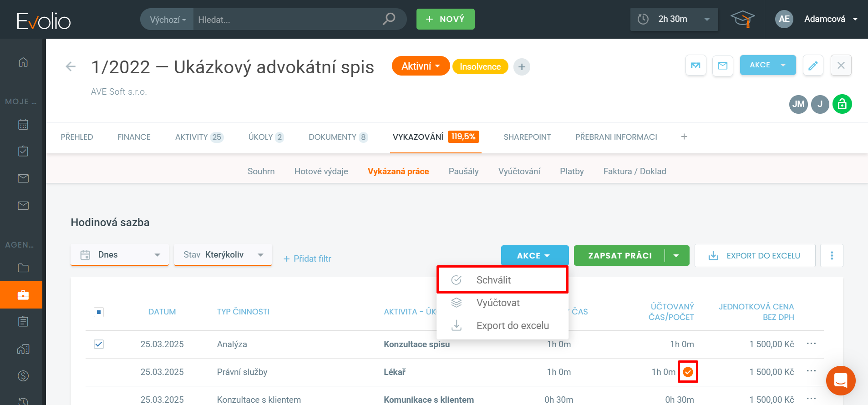
Task: Click the home icon in the sidebar
Action: [23, 62]
